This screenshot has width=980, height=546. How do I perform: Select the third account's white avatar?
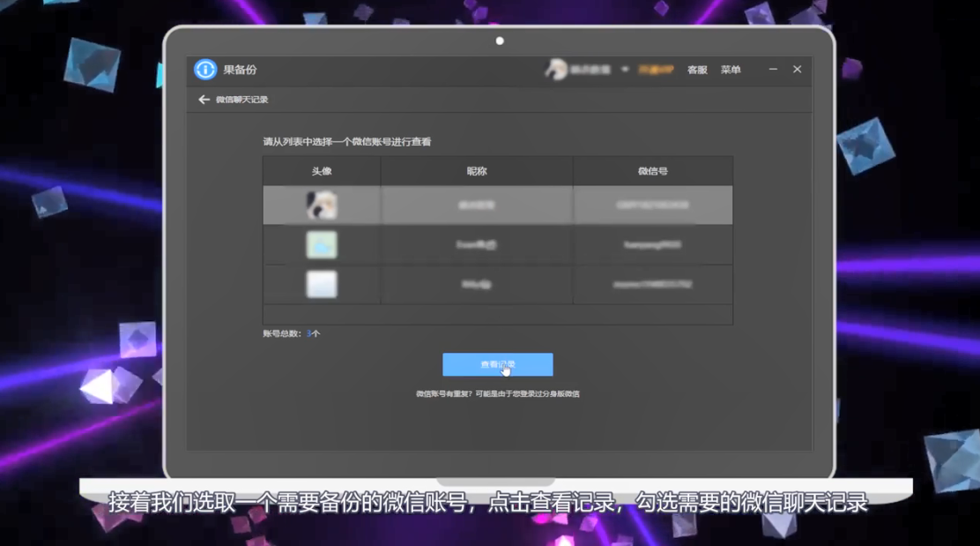(322, 284)
